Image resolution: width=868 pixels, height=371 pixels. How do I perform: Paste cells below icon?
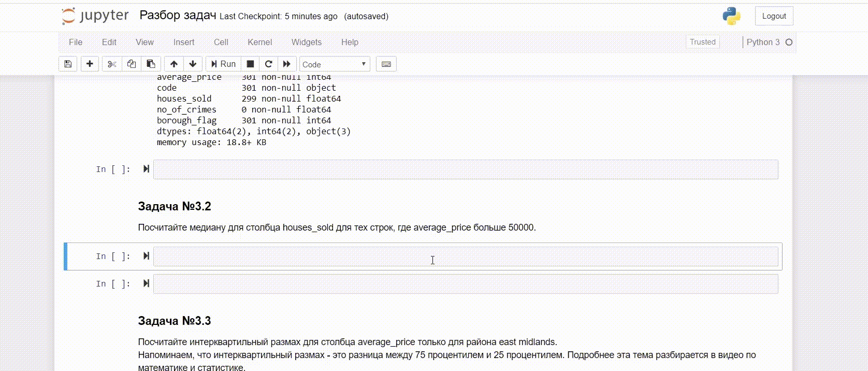coord(151,64)
